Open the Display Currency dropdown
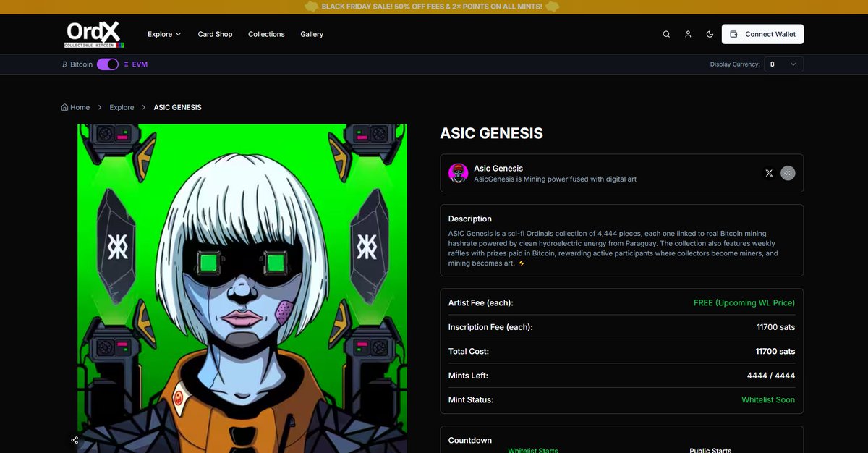Screen dimensions: 868x453 pyautogui.click(x=783, y=64)
